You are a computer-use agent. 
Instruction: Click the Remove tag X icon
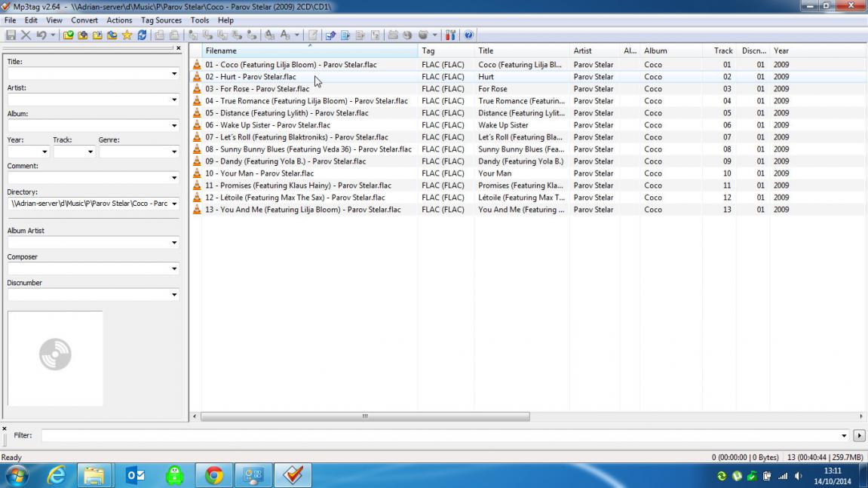(26, 35)
